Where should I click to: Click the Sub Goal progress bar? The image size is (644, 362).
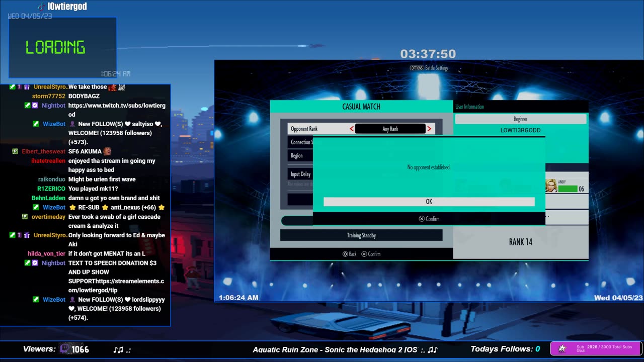(596, 348)
